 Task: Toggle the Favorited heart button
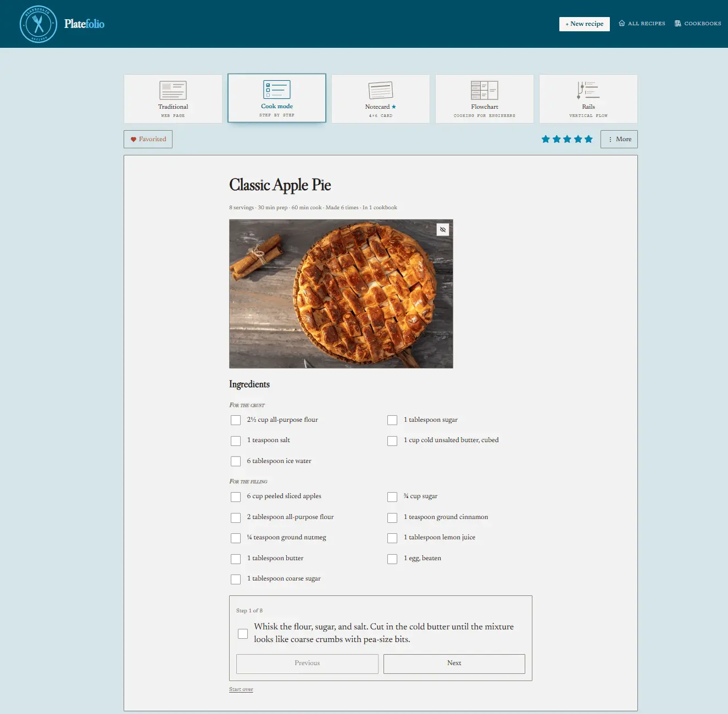(148, 140)
